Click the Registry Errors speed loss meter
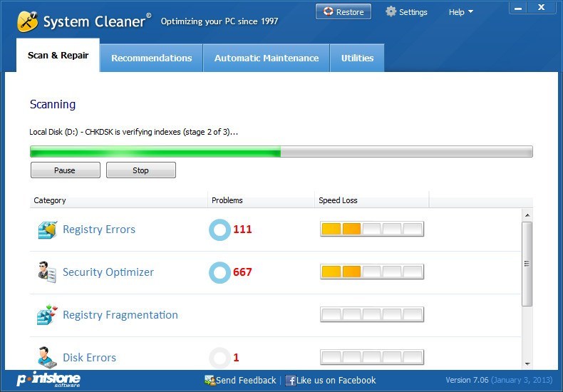This screenshot has width=563, height=392. [x=372, y=229]
